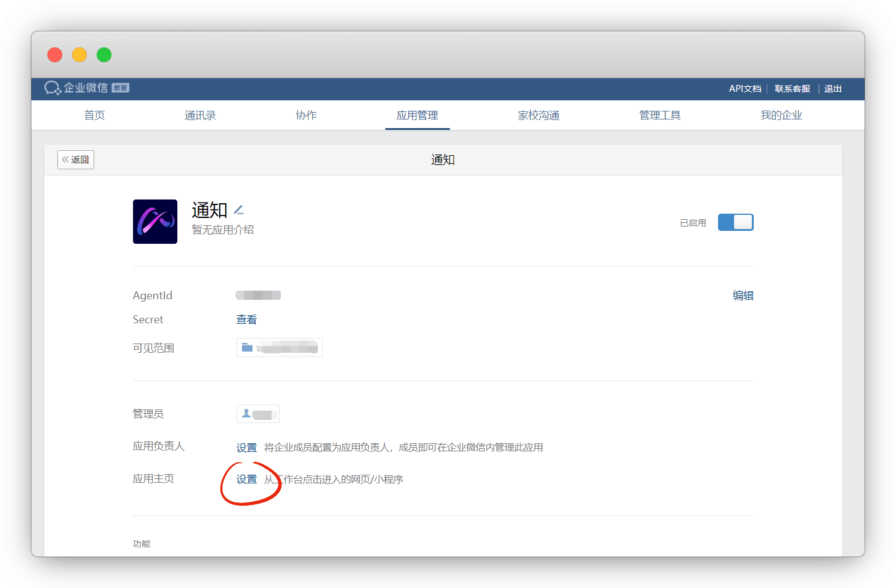This screenshot has height=588, width=896.
Task: Open the 我的企业 tab
Action: click(x=781, y=116)
